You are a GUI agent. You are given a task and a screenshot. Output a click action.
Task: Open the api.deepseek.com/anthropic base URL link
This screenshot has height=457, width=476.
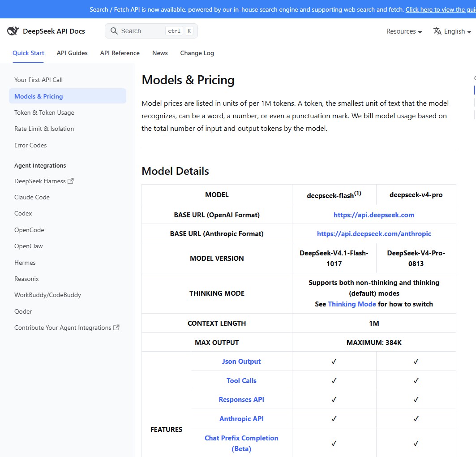coord(374,234)
